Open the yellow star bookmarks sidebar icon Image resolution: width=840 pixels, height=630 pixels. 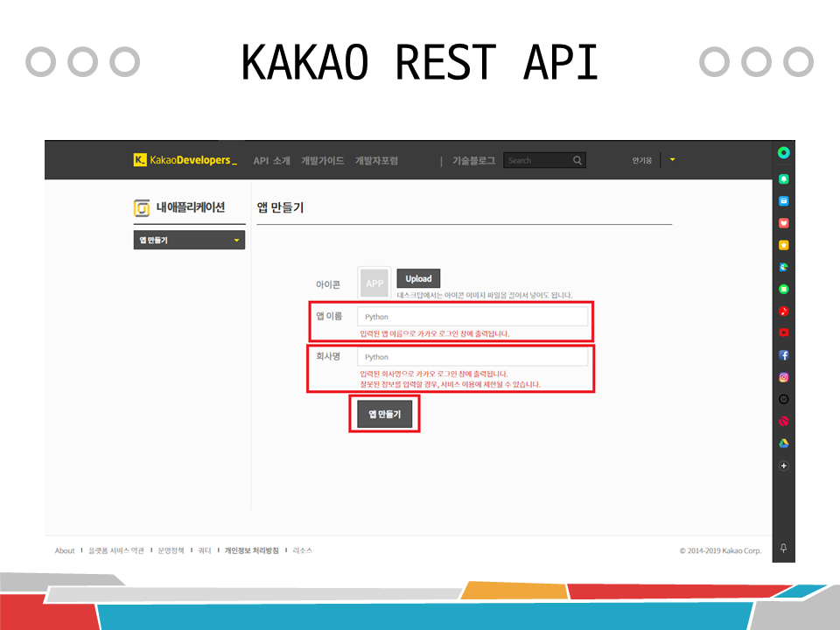click(x=784, y=245)
